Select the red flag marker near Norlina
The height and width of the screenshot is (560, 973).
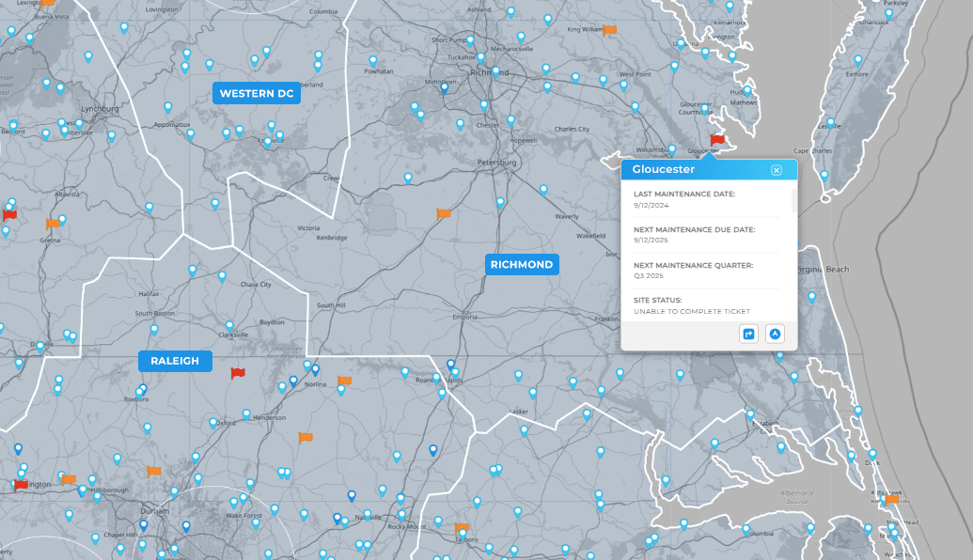(x=237, y=372)
